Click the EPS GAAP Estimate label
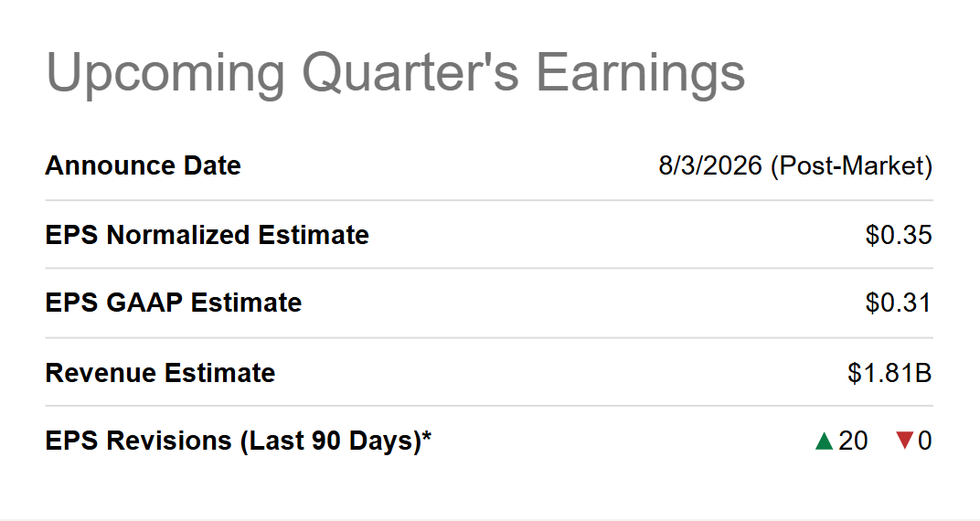 point(174,303)
